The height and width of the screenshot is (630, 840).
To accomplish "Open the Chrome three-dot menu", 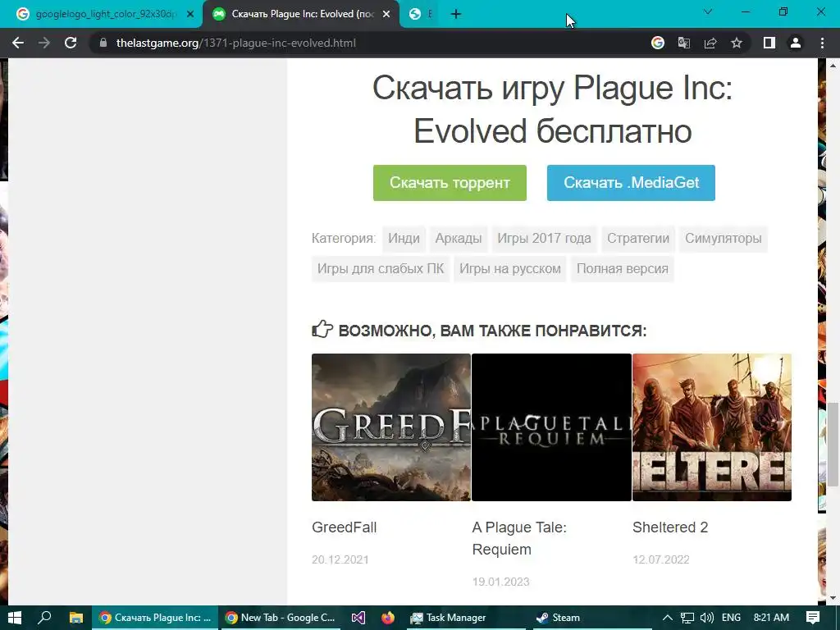I will coord(822,43).
